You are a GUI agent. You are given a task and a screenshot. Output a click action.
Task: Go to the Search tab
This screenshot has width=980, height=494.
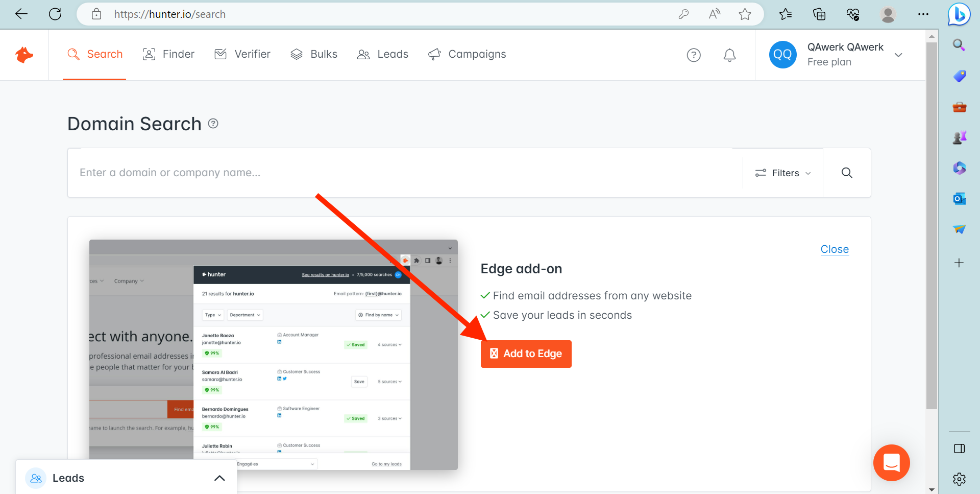95,54
